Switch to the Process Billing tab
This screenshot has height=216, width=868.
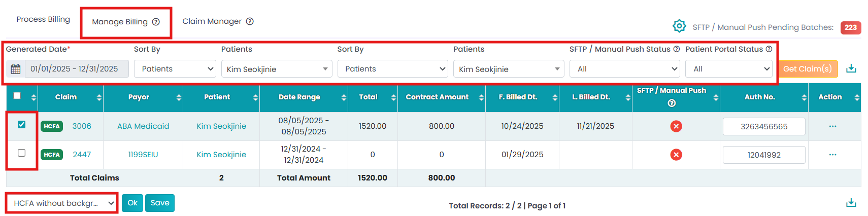(43, 19)
